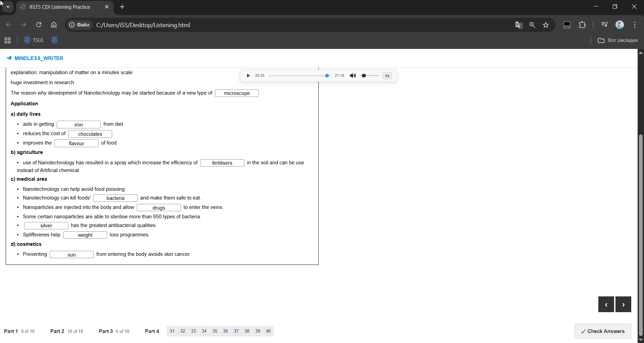644x343 pixels.
Task: Open the media controls icon
Action: tap(604, 24)
